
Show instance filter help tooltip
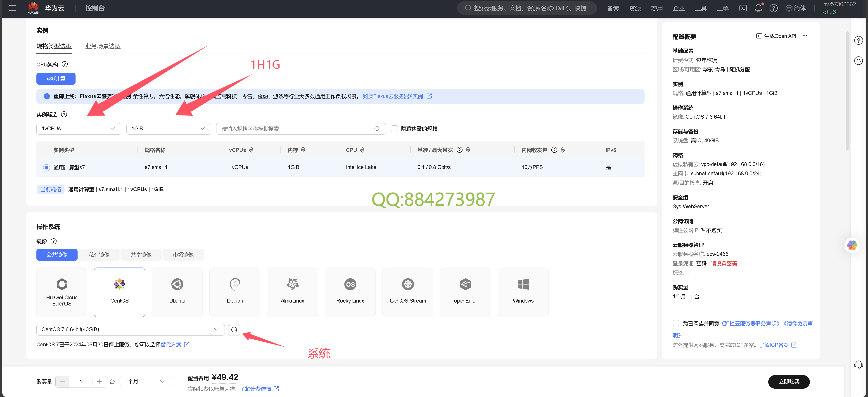coord(64,115)
